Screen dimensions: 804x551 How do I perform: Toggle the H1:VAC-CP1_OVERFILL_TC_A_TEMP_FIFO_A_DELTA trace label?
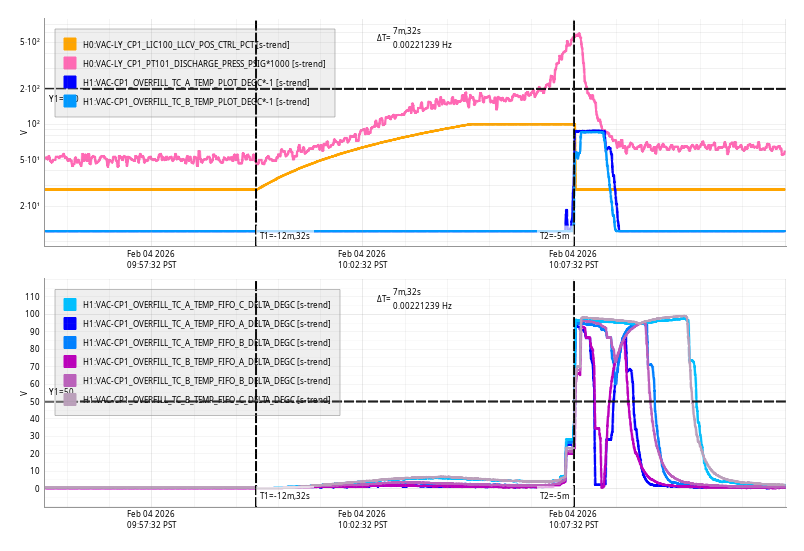(x=206, y=324)
